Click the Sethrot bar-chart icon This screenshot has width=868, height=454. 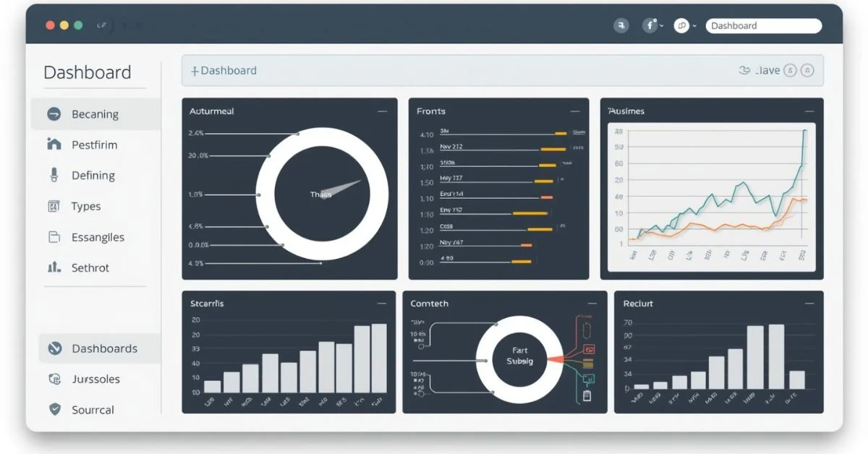pos(54,267)
